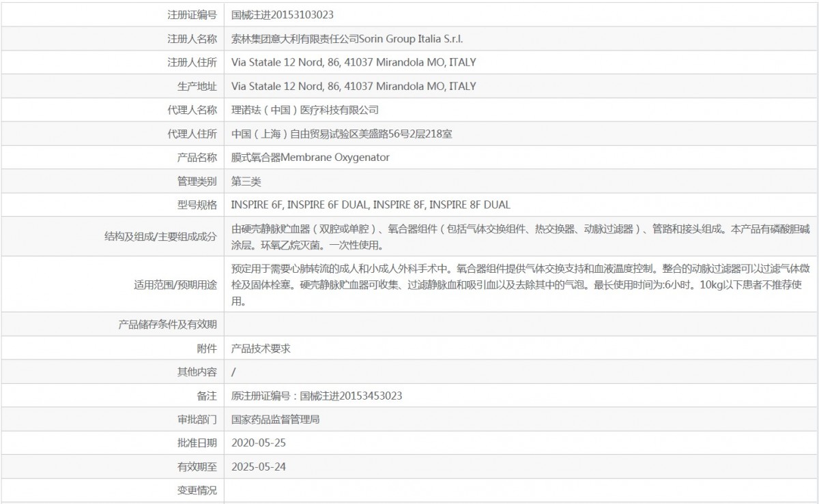Select the 注册人名称 label
The height and width of the screenshot is (504, 819).
point(192,39)
